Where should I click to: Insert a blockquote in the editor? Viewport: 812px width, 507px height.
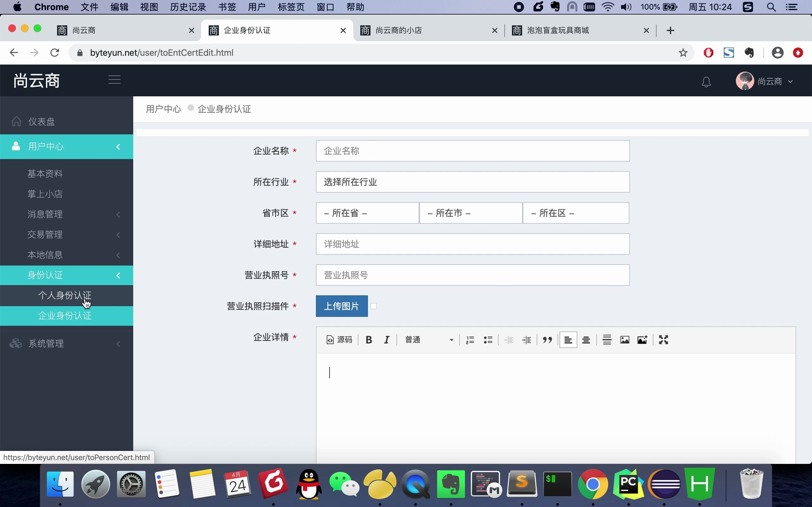(547, 339)
